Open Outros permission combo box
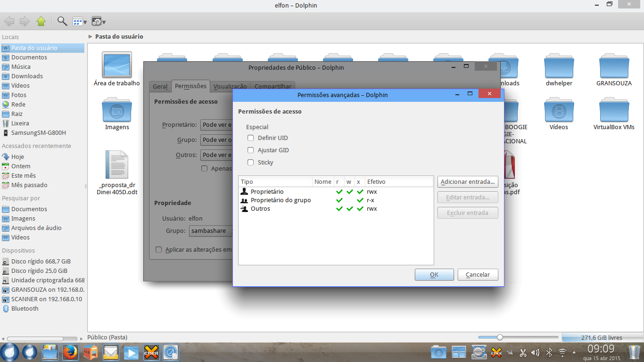Image resolution: width=644 pixels, height=362 pixels. [216, 155]
